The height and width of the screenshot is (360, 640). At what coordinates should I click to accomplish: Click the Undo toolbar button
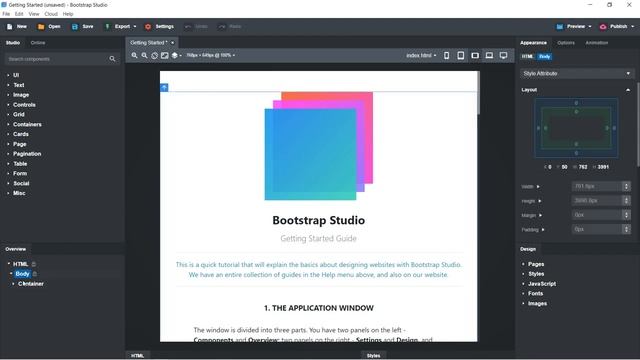click(x=196, y=27)
